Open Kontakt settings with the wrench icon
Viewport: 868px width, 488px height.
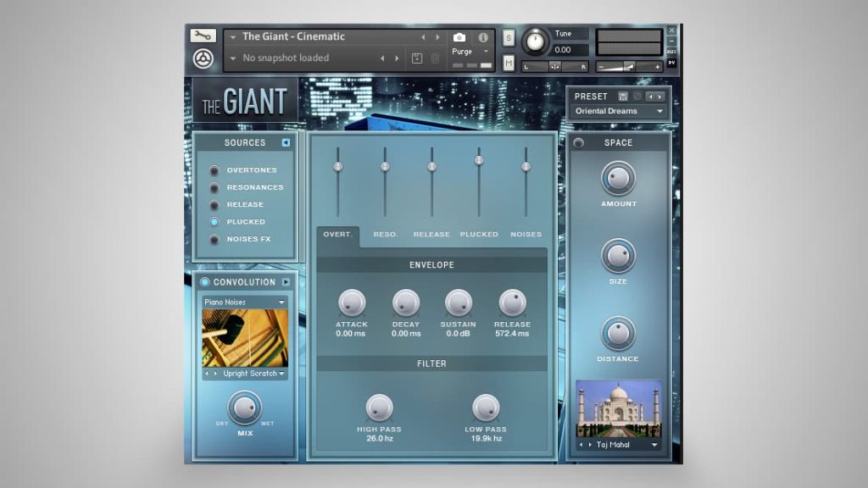tap(201, 36)
